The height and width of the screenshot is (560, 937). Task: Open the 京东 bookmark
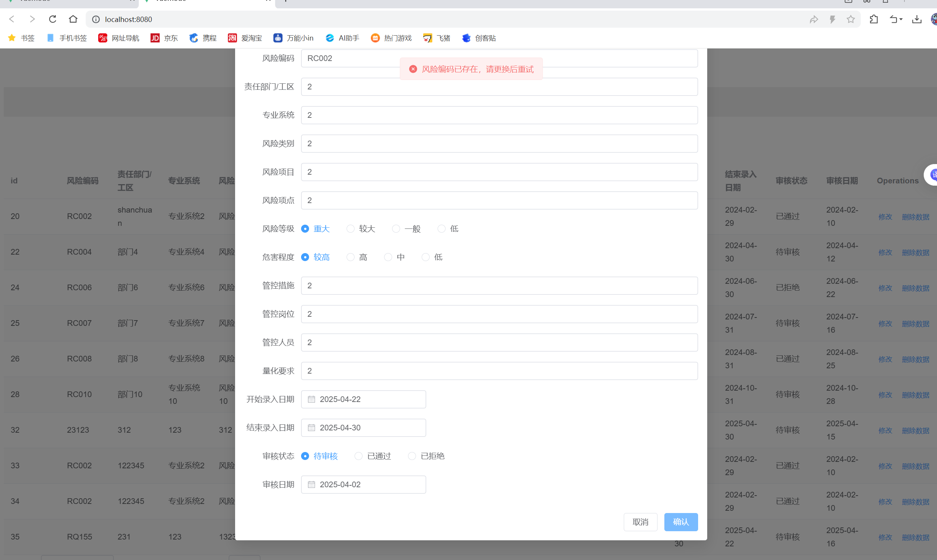point(164,38)
